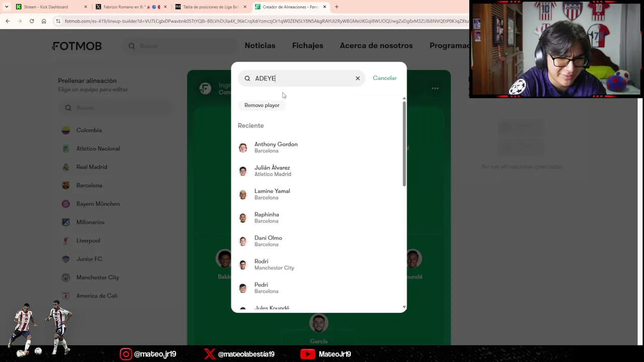The image size is (644, 362).
Task: View site information for fotmob.com
Action: 58,21
